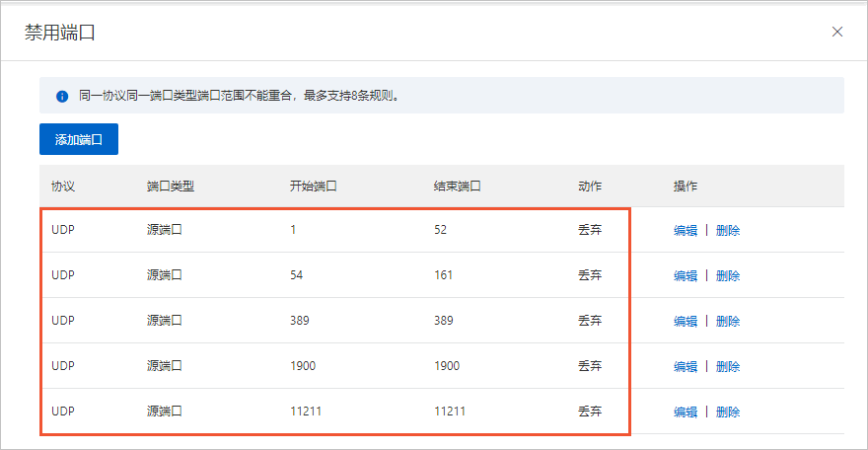Image resolution: width=868 pixels, height=450 pixels.
Task: Click the 结束端口 column header
Action: [x=458, y=186]
